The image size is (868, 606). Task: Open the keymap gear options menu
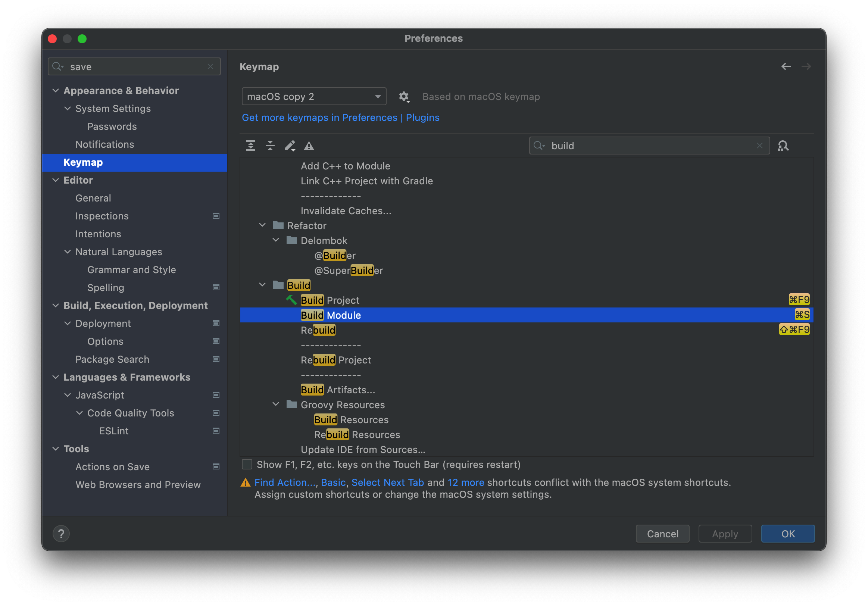point(404,97)
